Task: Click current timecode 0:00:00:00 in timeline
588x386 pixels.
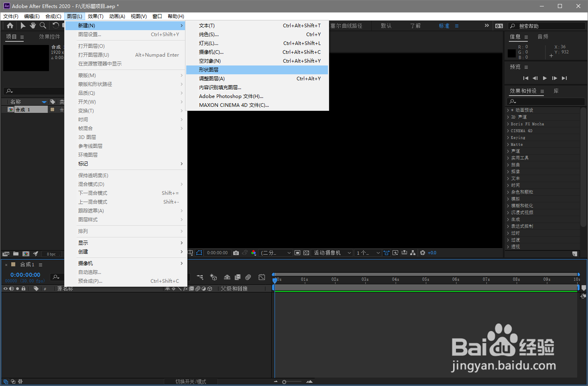Action: click(25, 275)
